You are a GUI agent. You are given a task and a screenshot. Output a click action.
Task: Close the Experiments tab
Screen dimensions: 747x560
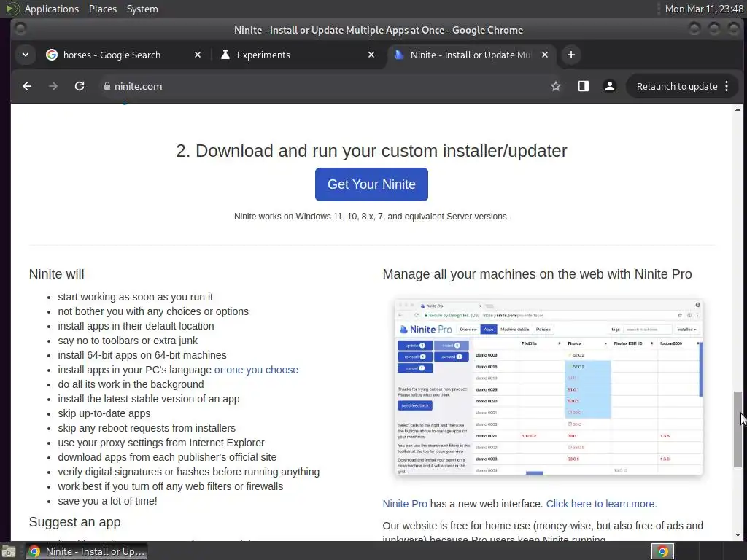pos(371,55)
